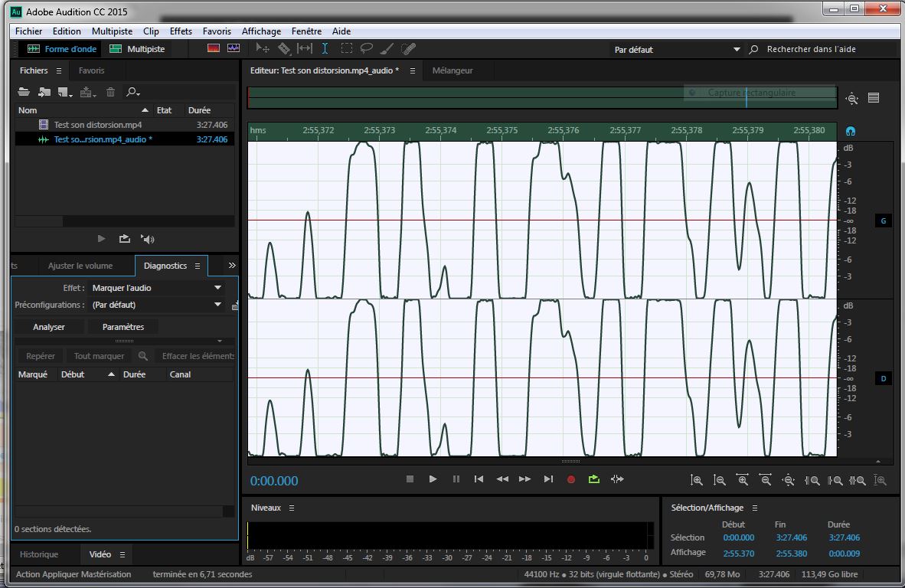Open the Effets menu
Image resolution: width=905 pixels, height=588 pixels.
[181, 31]
